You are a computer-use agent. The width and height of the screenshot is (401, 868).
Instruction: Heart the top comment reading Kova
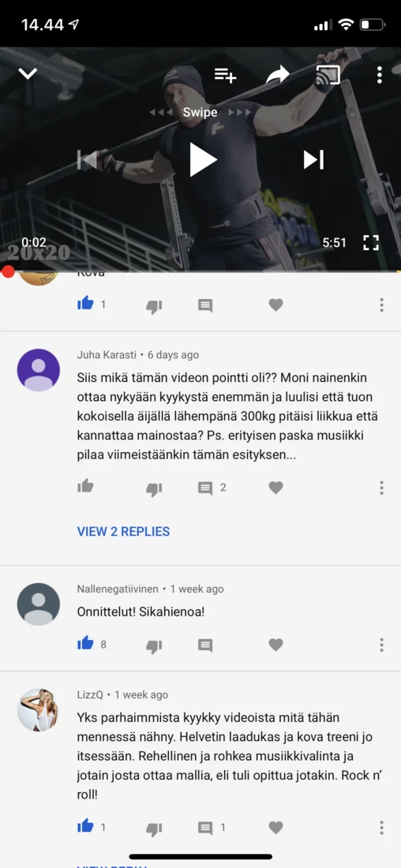[x=275, y=305]
